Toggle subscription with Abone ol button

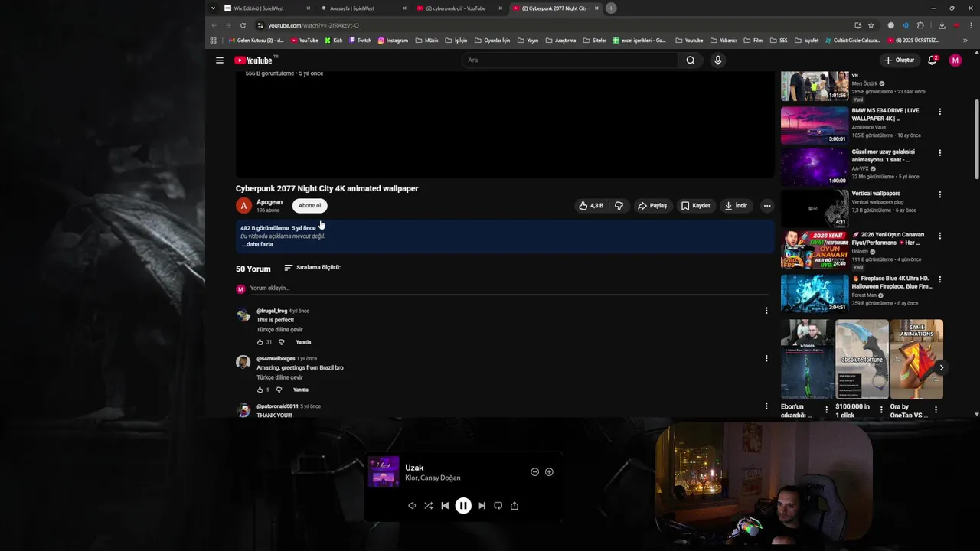pos(309,205)
